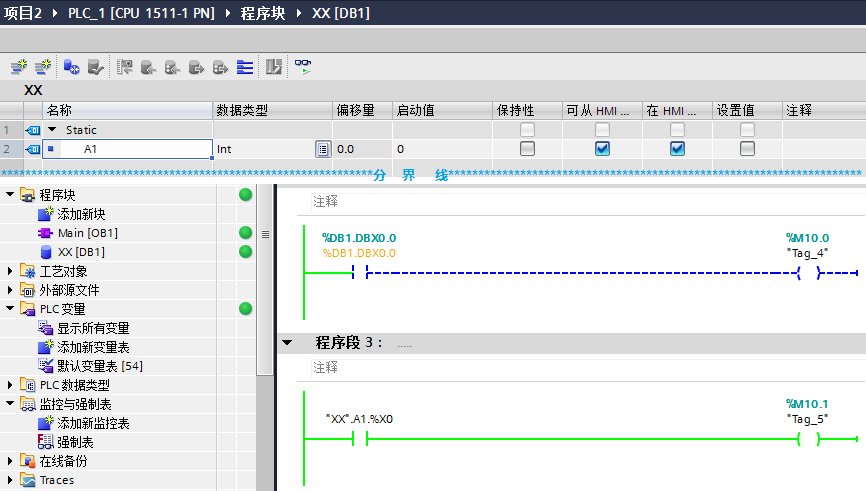Toggle 保持性 checkbox in Static row
Viewport: 866px width, 491px height.
click(527, 130)
